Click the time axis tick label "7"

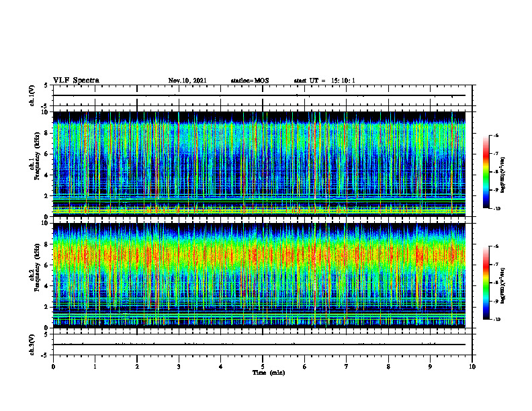347,367
